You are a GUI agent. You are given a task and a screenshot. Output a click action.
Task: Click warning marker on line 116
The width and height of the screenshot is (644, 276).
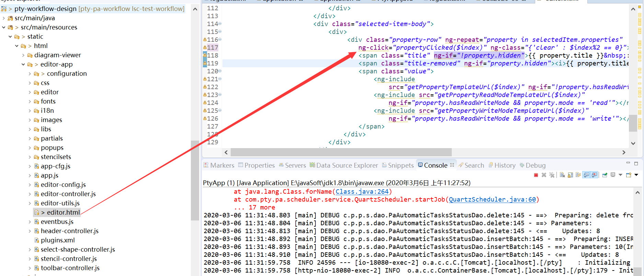[x=205, y=40]
